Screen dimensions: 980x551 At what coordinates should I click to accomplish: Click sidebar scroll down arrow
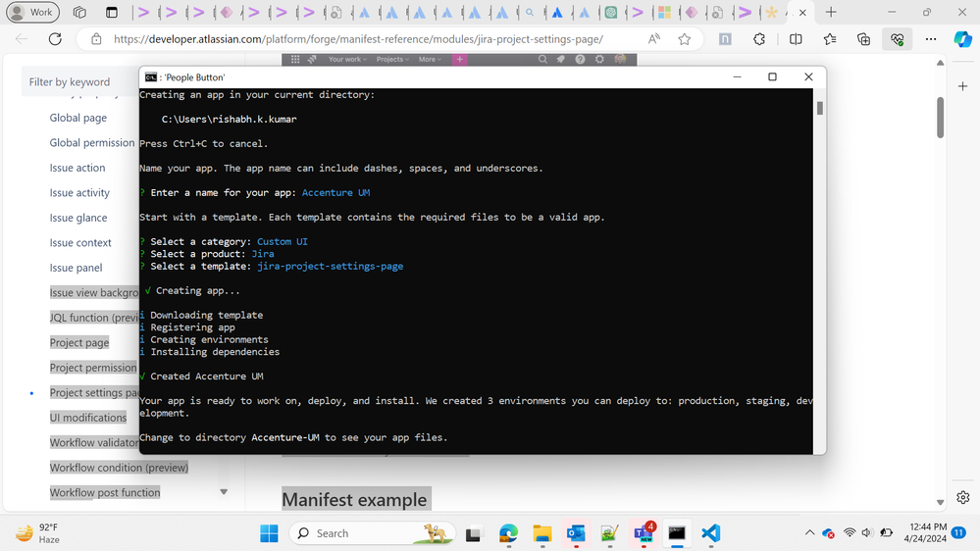(223, 492)
